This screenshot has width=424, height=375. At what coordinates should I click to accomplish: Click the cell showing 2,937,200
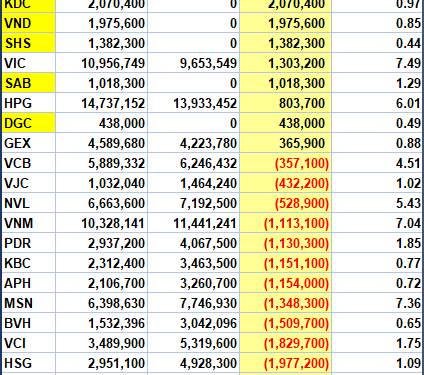click(x=102, y=243)
